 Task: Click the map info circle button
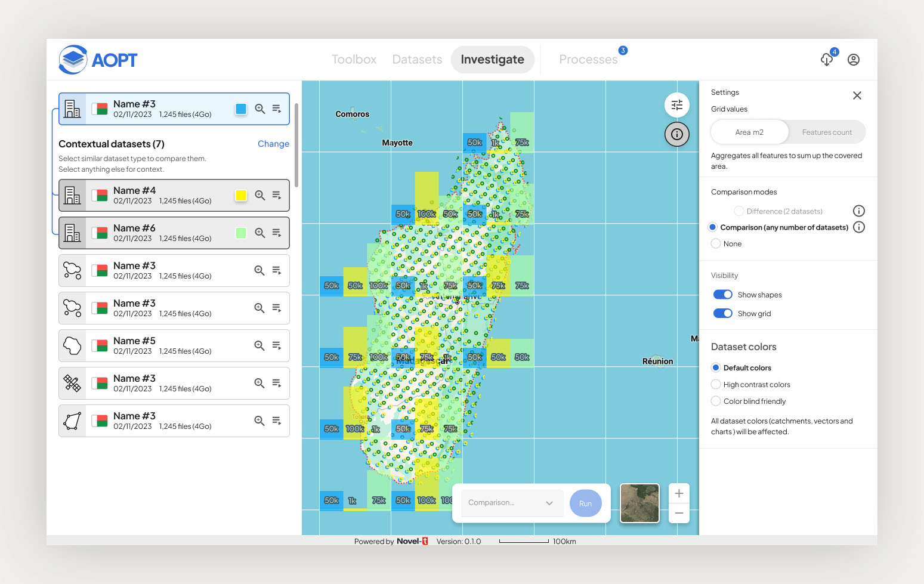[x=677, y=134]
